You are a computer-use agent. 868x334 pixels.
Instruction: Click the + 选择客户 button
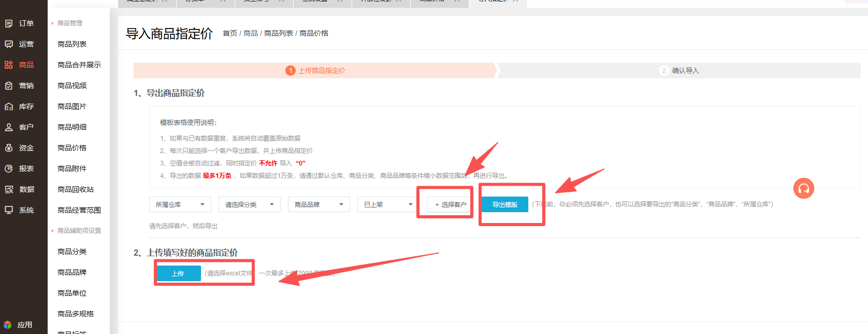[450, 204]
